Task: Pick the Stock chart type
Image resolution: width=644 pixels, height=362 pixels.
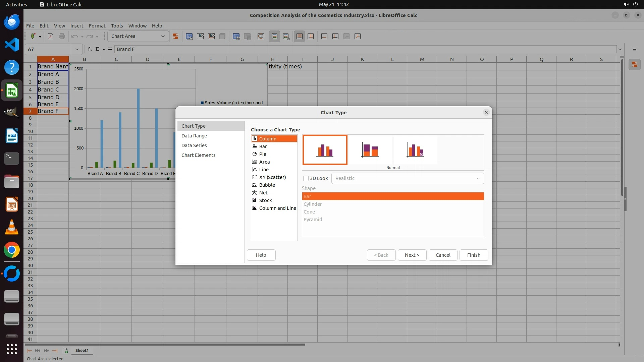Action: [x=265, y=200]
